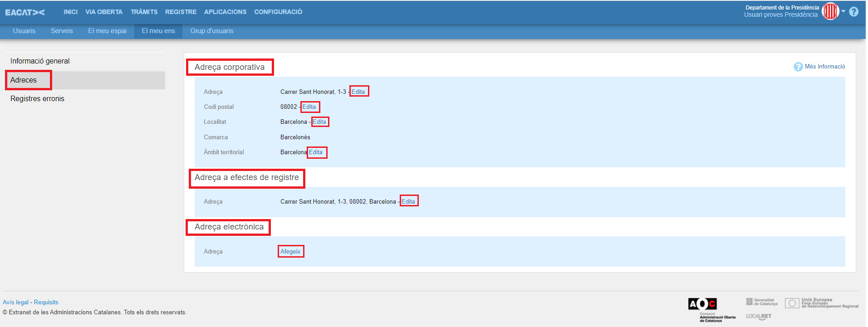
Task: Open the CONFIGURACIÓ menu
Action: point(278,12)
